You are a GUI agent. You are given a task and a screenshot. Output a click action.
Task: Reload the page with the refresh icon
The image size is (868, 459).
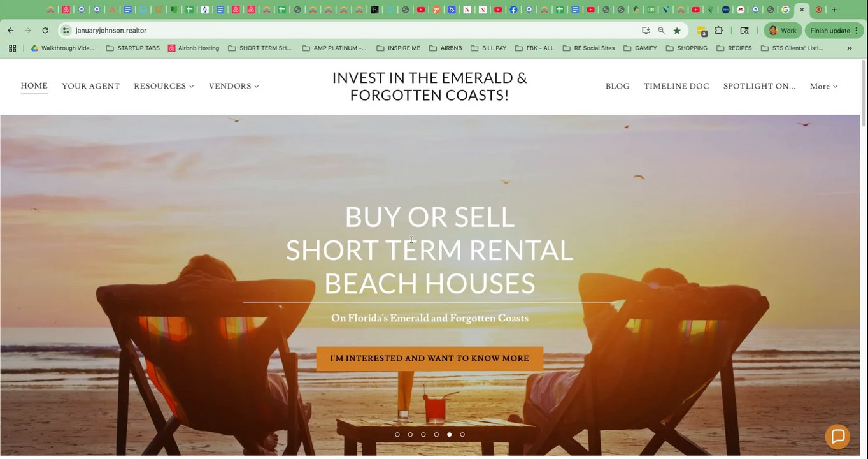(x=45, y=31)
